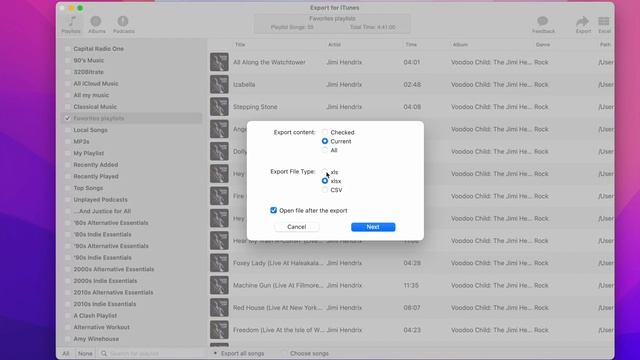The image size is (640, 360).
Task: Click the All button below playlists
Action: 66,353
